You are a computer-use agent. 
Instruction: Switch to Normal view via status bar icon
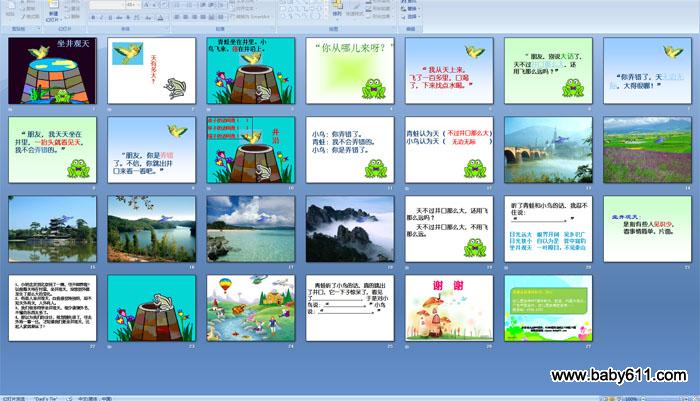pos(604,399)
